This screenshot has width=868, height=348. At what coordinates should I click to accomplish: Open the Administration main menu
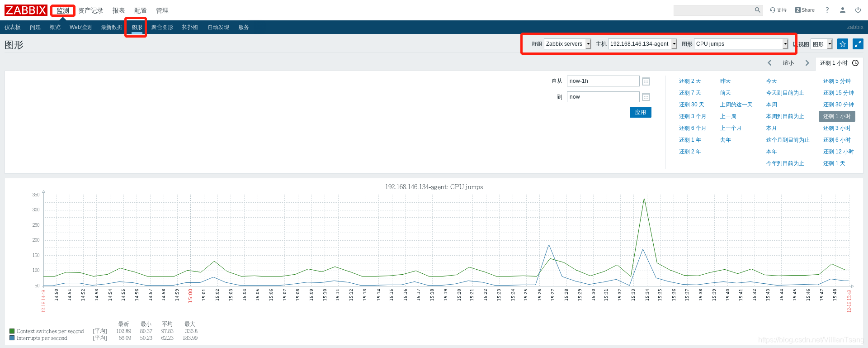(x=162, y=10)
